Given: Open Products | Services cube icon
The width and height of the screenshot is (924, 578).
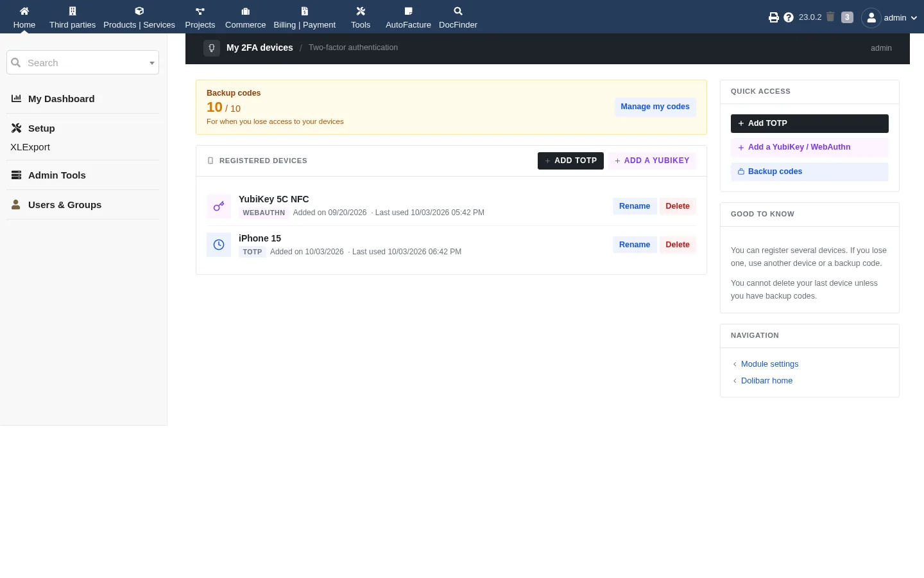Looking at the screenshot, I should click(139, 11).
